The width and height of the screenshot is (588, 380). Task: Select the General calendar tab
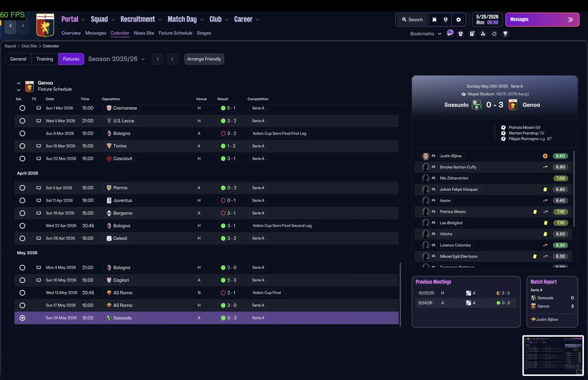[18, 59]
